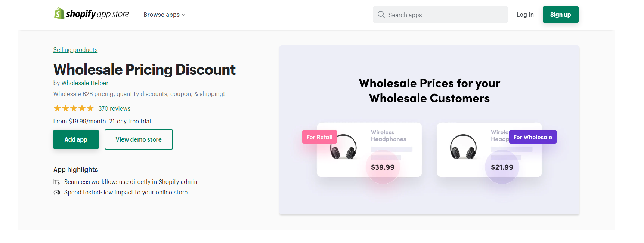This screenshot has height=243, width=644.
Task: Click the For Wholesale purple badge
Action: click(x=533, y=137)
